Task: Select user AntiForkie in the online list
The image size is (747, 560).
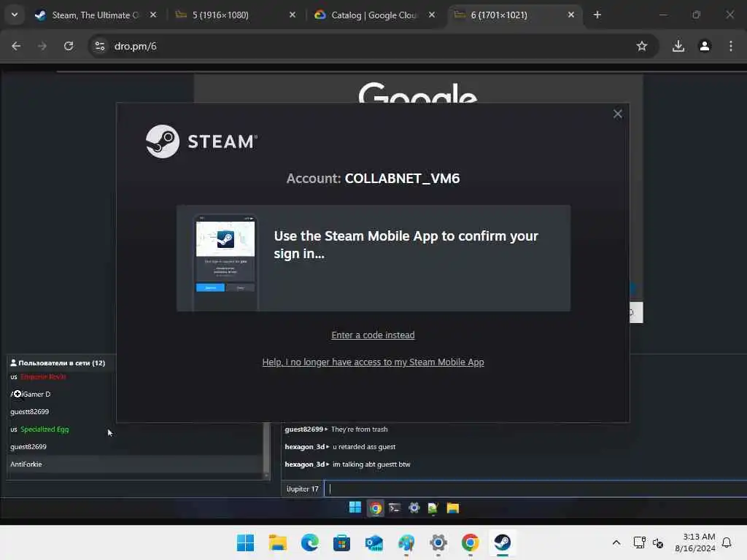Action: click(26, 464)
